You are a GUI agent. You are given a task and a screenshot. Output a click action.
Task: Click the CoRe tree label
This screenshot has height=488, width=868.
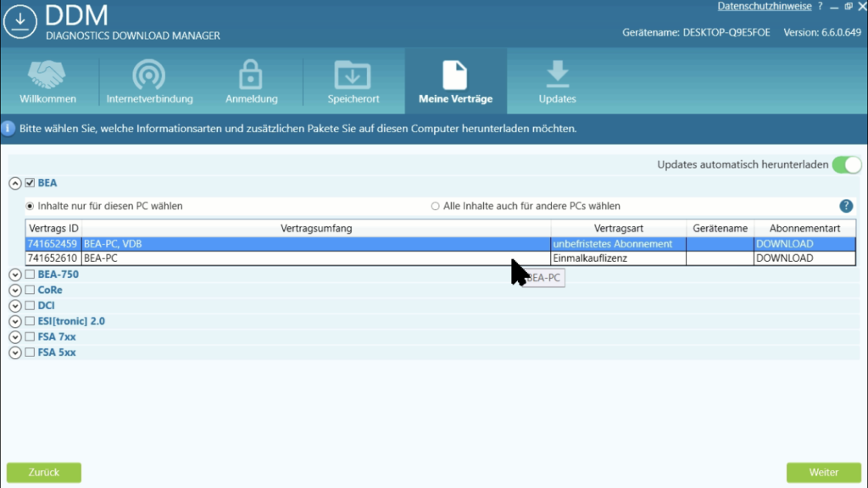[50, 290]
